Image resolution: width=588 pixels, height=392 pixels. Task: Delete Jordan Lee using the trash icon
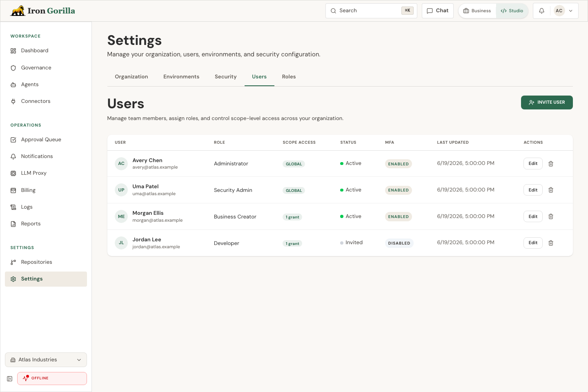coord(551,243)
